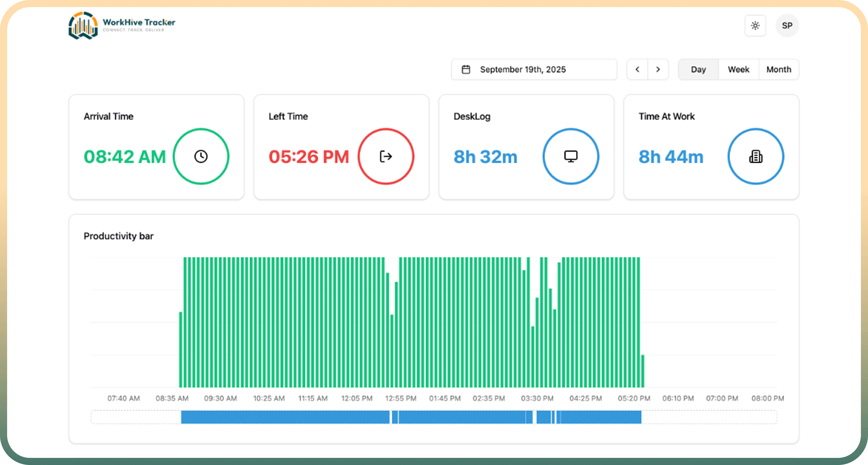Select the Day view tab
This screenshot has height=465, width=868.
click(698, 69)
